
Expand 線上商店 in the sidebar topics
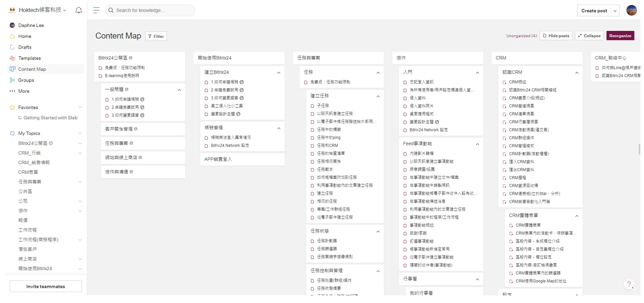tap(80, 259)
